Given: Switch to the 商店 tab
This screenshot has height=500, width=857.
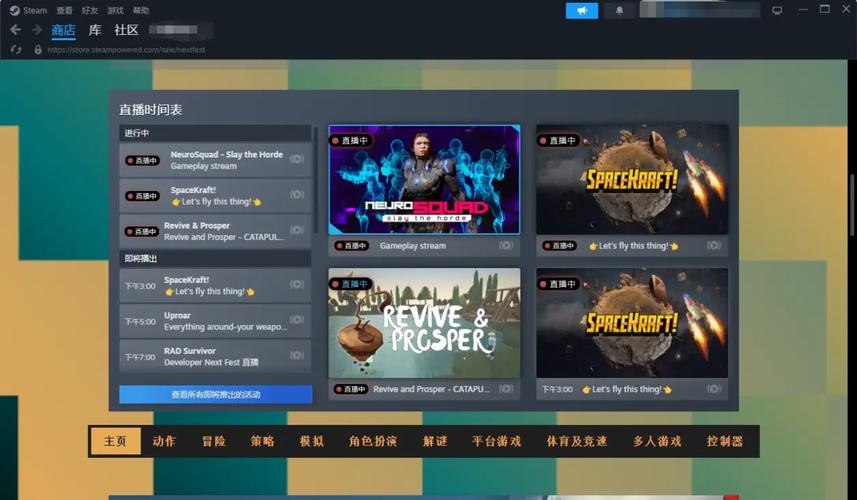Looking at the screenshot, I should click(x=63, y=30).
